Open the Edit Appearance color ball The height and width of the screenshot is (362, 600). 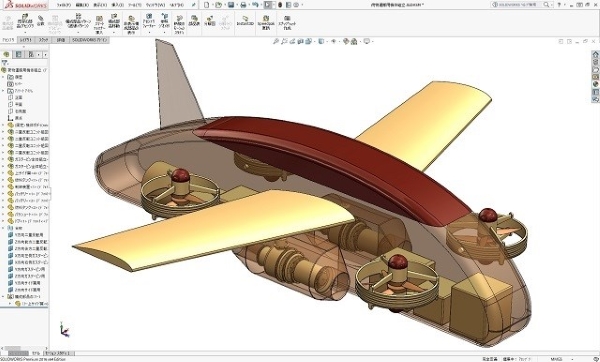[x=346, y=41]
